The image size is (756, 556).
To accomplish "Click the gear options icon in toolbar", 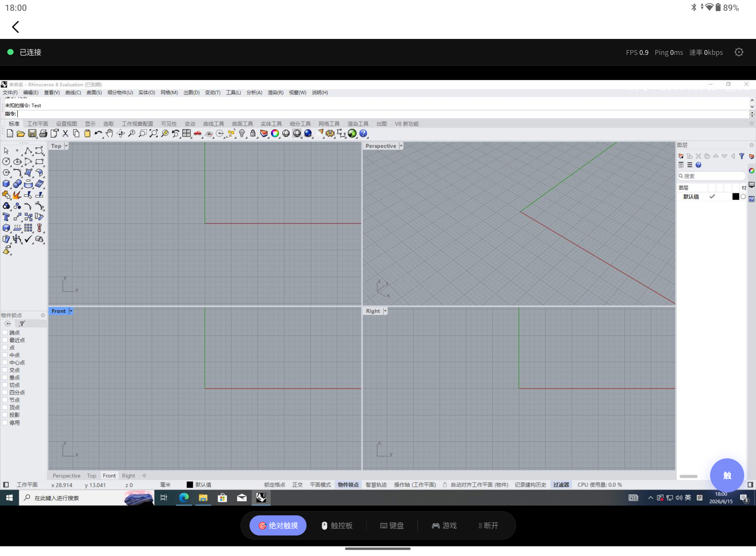I will click(x=330, y=133).
